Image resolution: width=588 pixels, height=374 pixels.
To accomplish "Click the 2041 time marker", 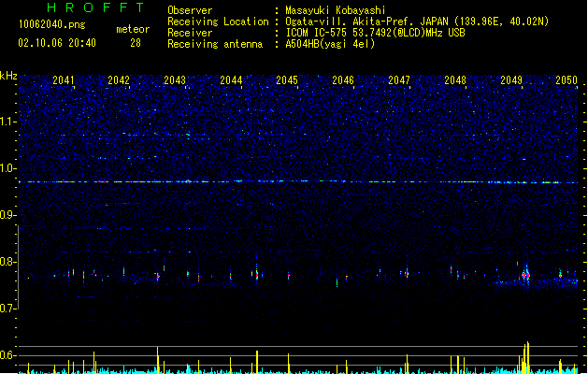I will coord(64,80).
